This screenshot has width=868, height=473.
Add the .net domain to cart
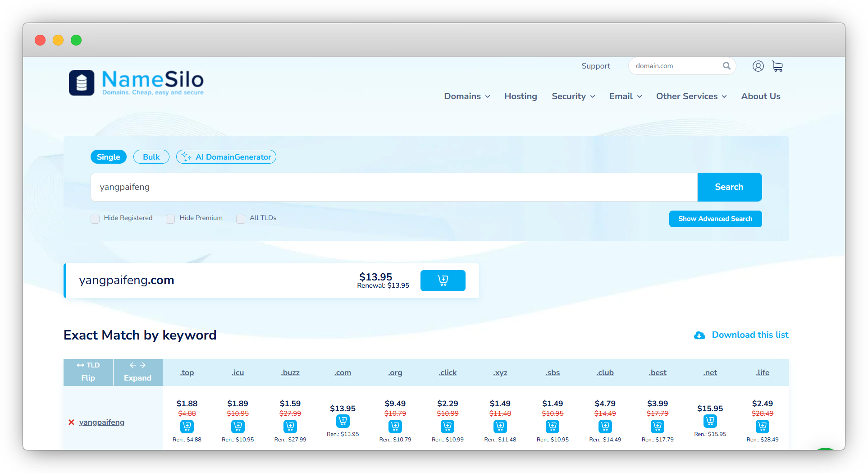click(x=710, y=421)
